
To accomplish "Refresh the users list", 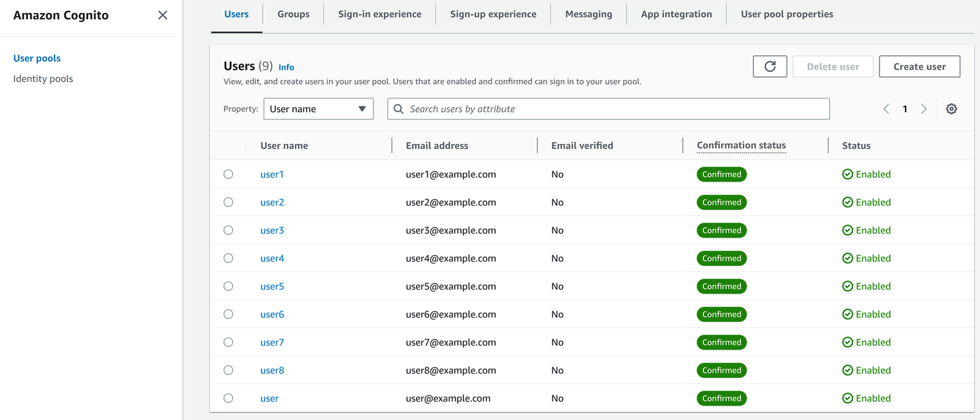I will click(770, 66).
